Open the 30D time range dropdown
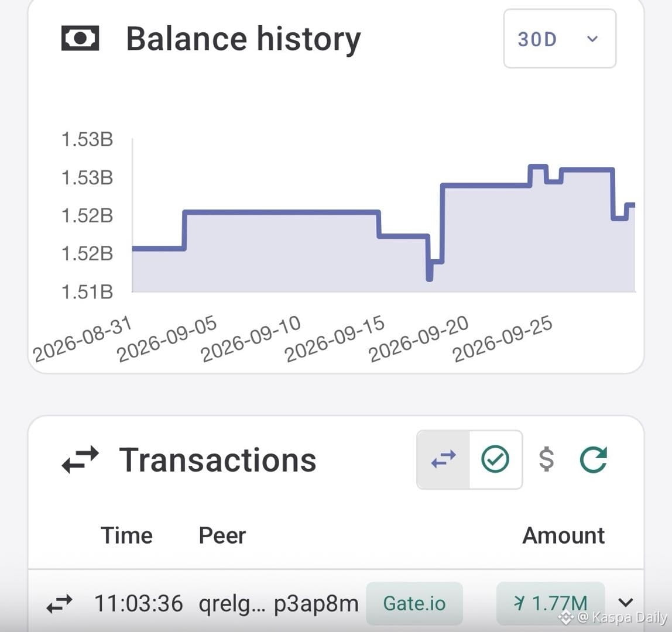672x632 pixels. point(560,39)
